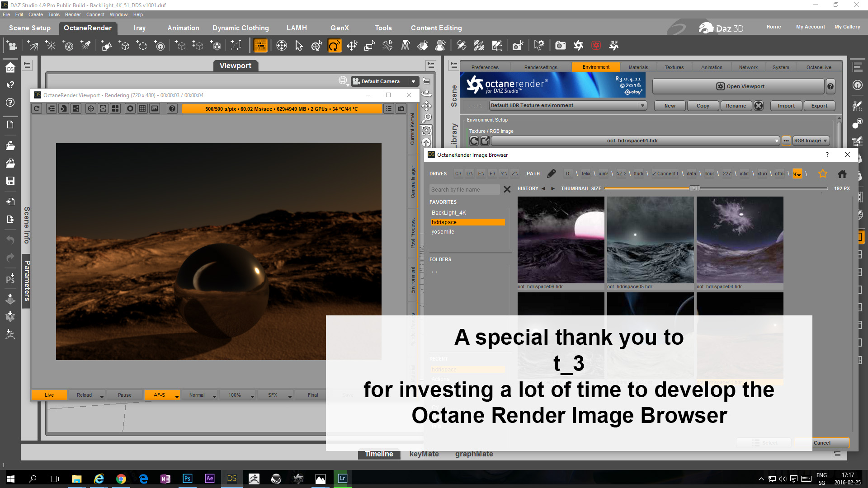Open Lightroom from the taskbar
The height and width of the screenshot is (488, 868).
pyautogui.click(x=342, y=479)
